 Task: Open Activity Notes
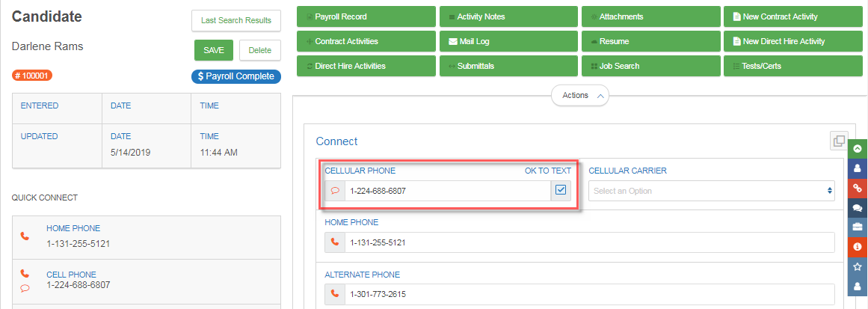pos(509,16)
